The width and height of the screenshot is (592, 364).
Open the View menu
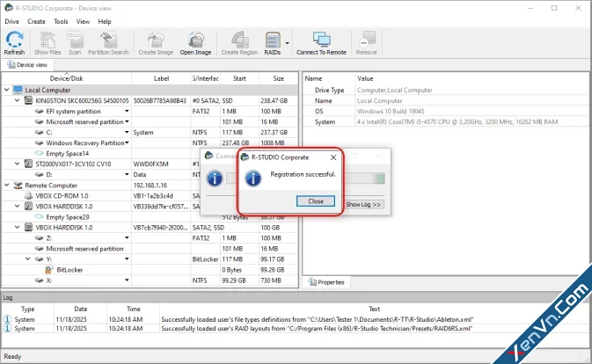coord(83,21)
